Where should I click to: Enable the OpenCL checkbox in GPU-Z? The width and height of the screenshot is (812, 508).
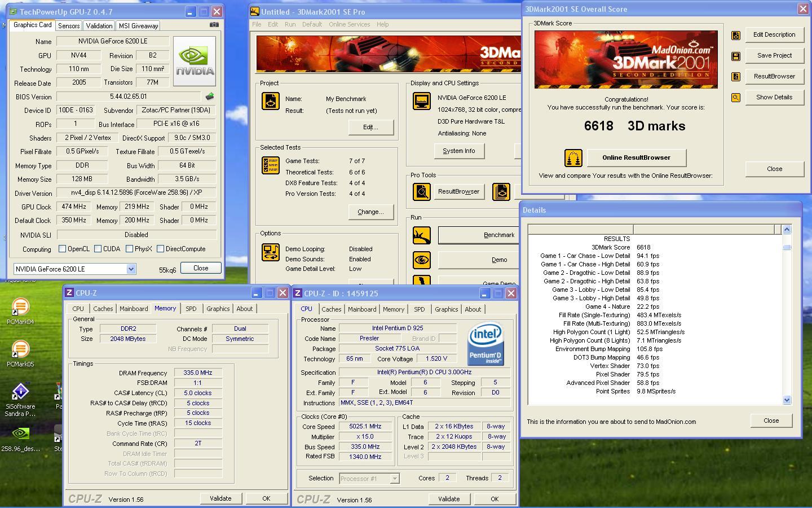pos(63,249)
